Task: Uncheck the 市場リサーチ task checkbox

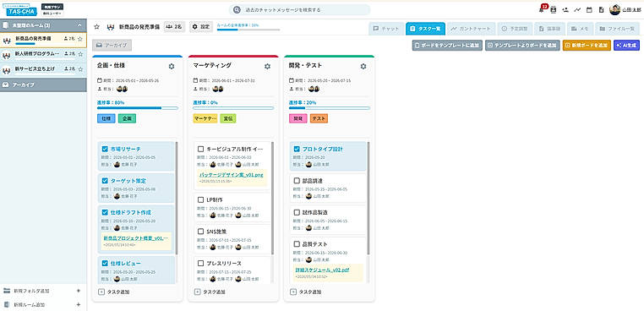Action: 105,149
